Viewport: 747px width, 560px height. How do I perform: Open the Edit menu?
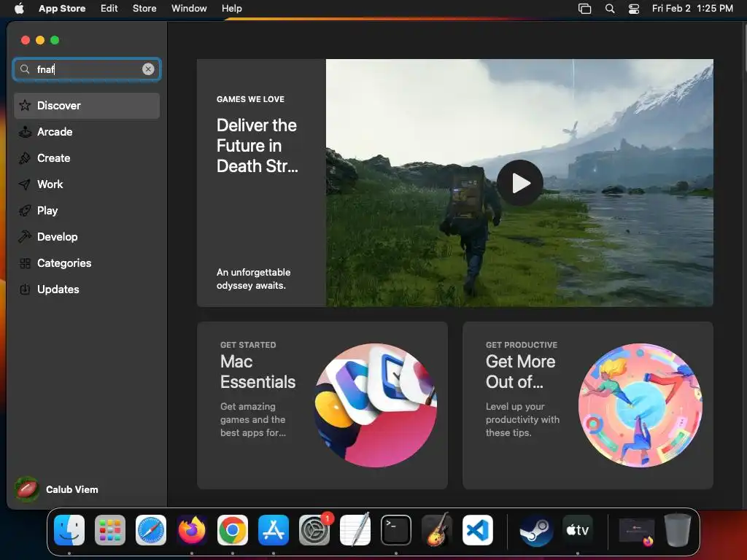tap(109, 8)
